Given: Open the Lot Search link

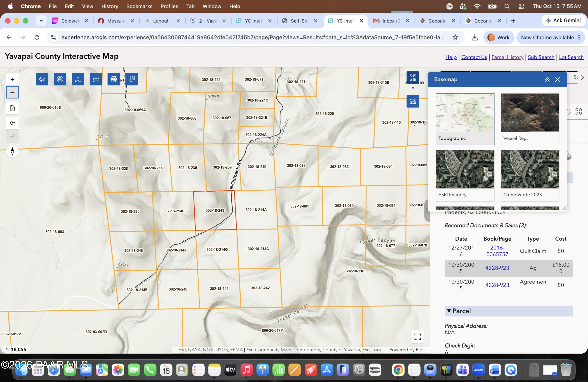Looking at the screenshot, I should (571, 57).
